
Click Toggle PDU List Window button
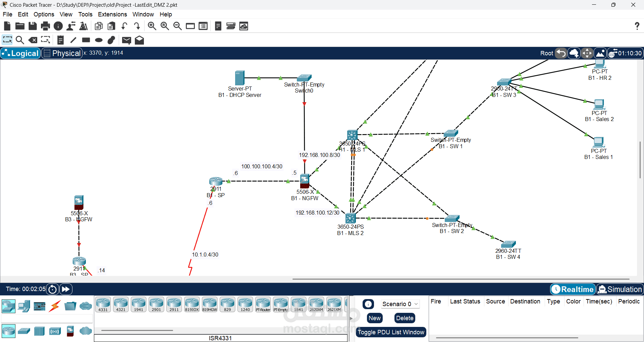[391, 332]
